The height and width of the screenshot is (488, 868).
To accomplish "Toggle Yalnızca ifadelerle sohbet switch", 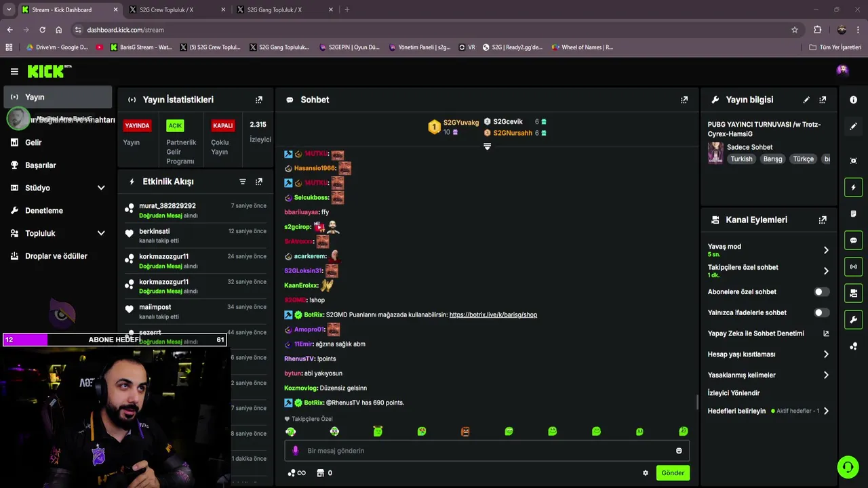I will [x=821, y=313].
